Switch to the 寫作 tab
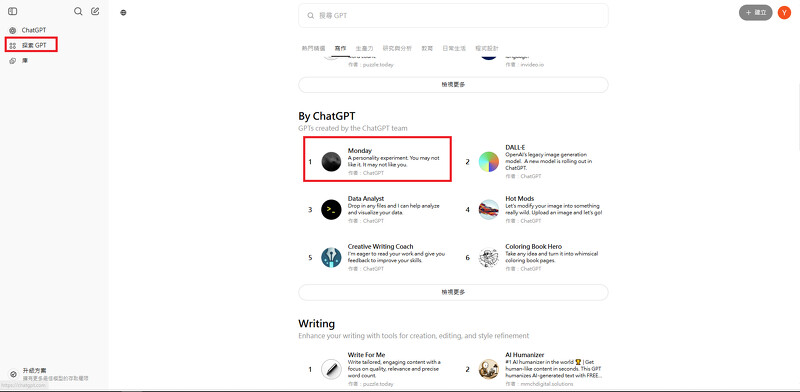Image resolution: width=800 pixels, height=392 pixels. [340, 48]
